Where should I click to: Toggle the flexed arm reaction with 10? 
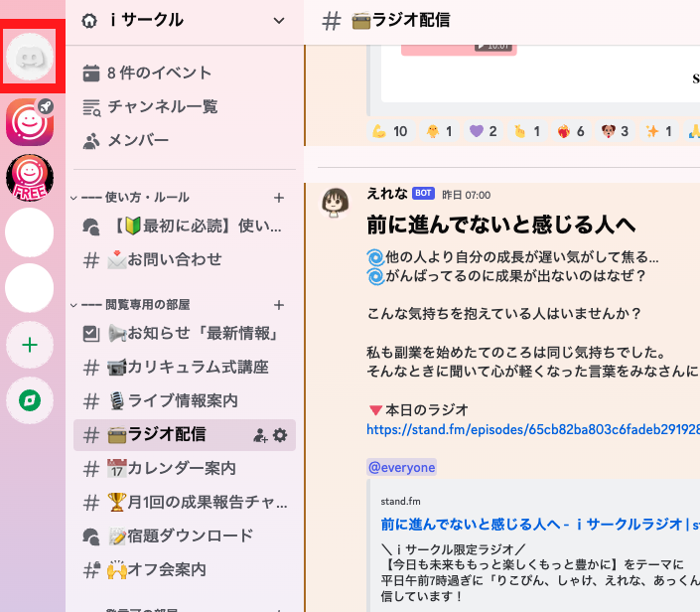click(x=390, y=131)
